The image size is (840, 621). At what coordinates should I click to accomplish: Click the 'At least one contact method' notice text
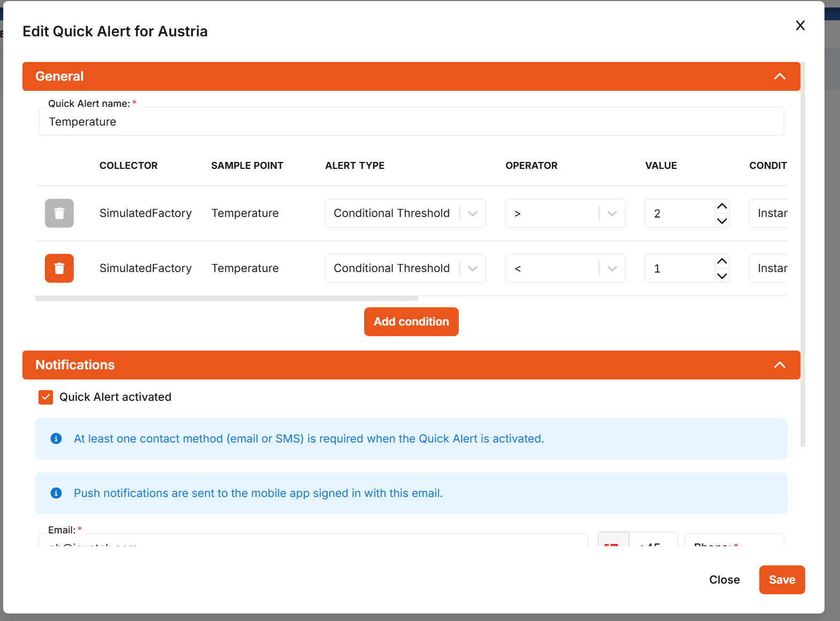click(309, 439)
